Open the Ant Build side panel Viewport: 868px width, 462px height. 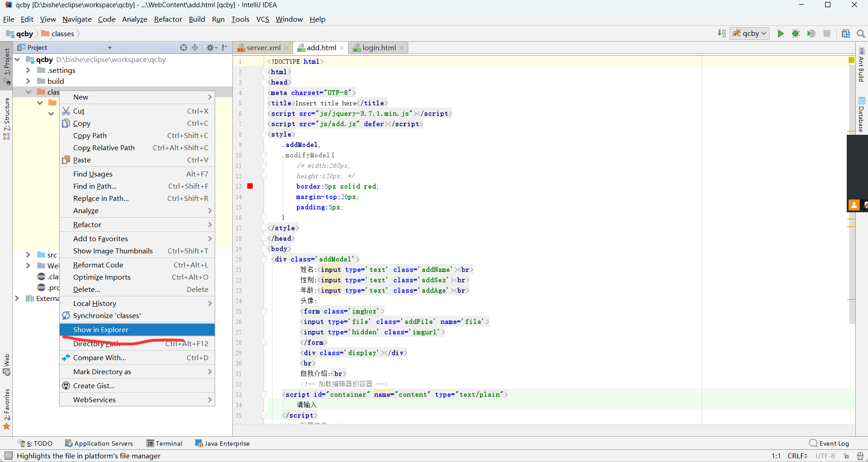862,65
